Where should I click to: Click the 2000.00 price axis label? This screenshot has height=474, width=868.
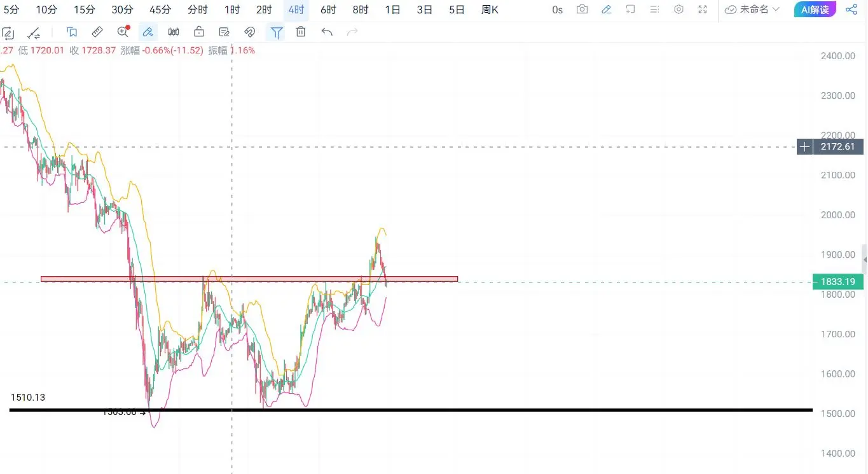pyautogui.click(x=837, y=215)
